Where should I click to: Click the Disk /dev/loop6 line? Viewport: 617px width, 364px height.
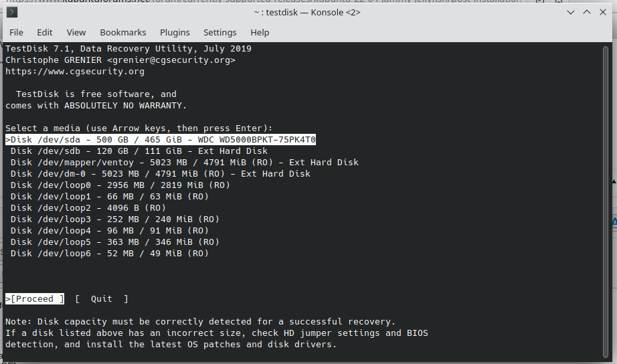(x=109, y=254)
